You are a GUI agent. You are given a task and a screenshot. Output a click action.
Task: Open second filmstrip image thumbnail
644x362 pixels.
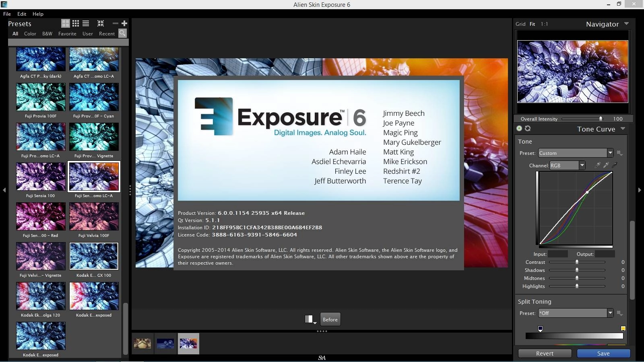[165, 343]
